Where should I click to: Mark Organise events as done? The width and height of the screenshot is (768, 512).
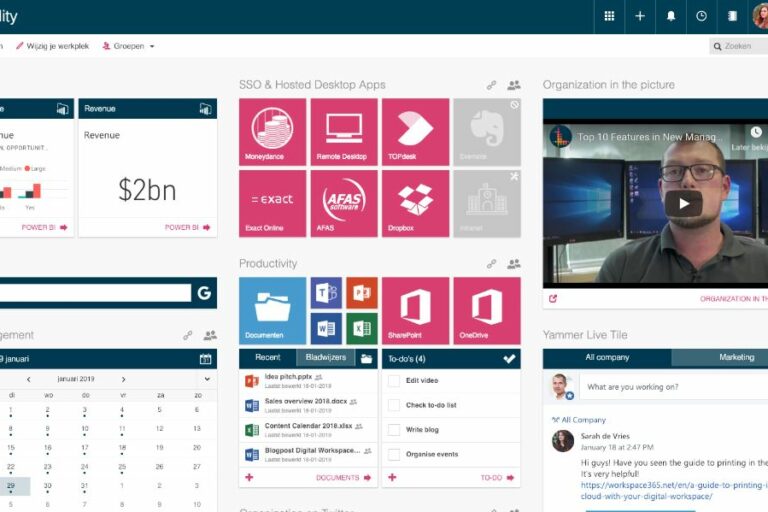pyautogui.click(x=394, y=455)
